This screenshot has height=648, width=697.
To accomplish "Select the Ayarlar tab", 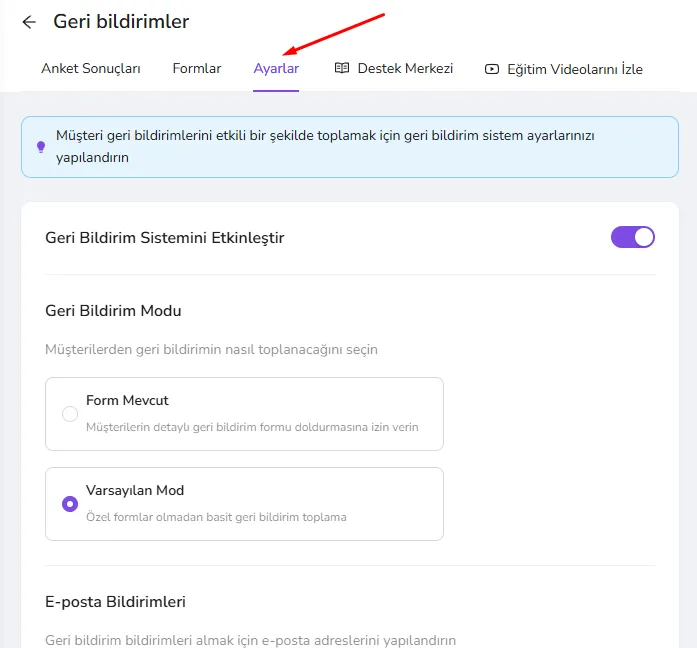I will click(x=276, y=69).
